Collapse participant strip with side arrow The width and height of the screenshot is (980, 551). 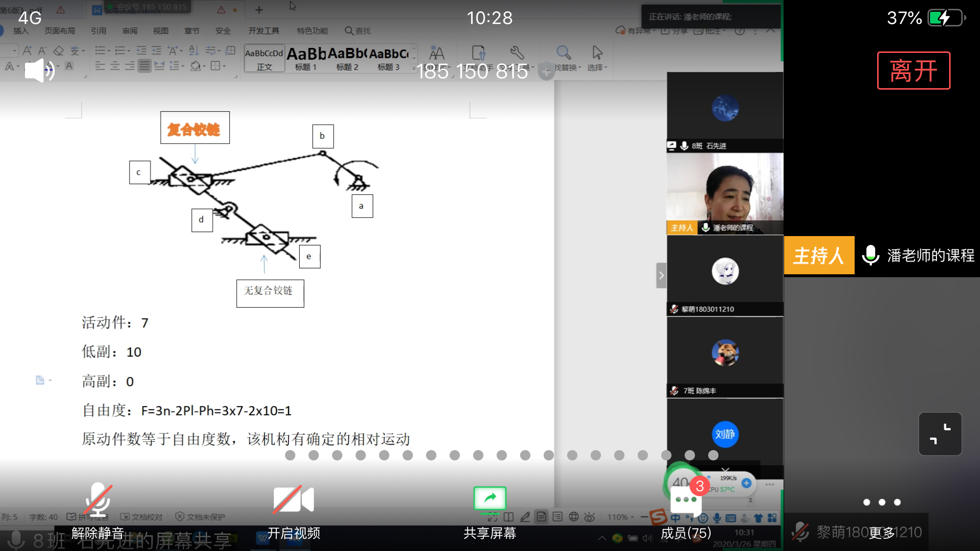(661, 275)
